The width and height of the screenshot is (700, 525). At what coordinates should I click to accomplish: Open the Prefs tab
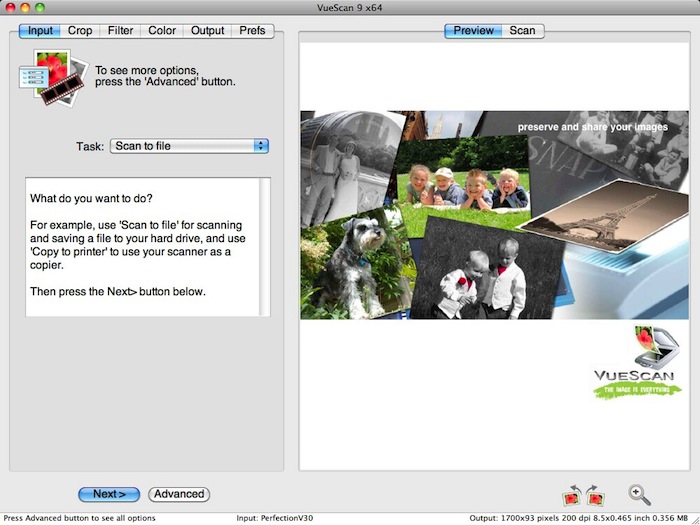253,31
